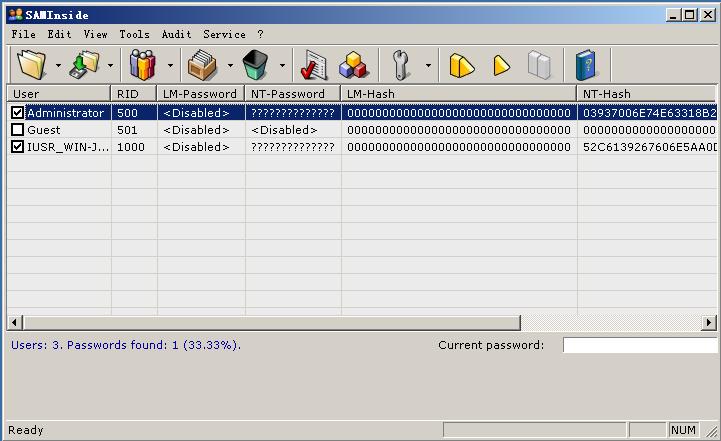Expand the Export box dropdown arrow
This screenshot has height=441, width=721.
(230, 65)
